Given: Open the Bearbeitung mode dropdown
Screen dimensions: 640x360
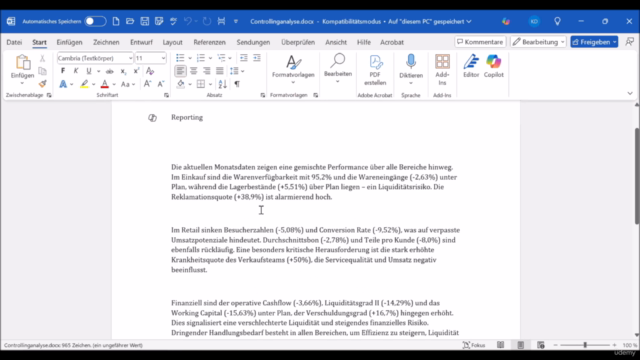Looking at the screenshot, I should 538,42.
